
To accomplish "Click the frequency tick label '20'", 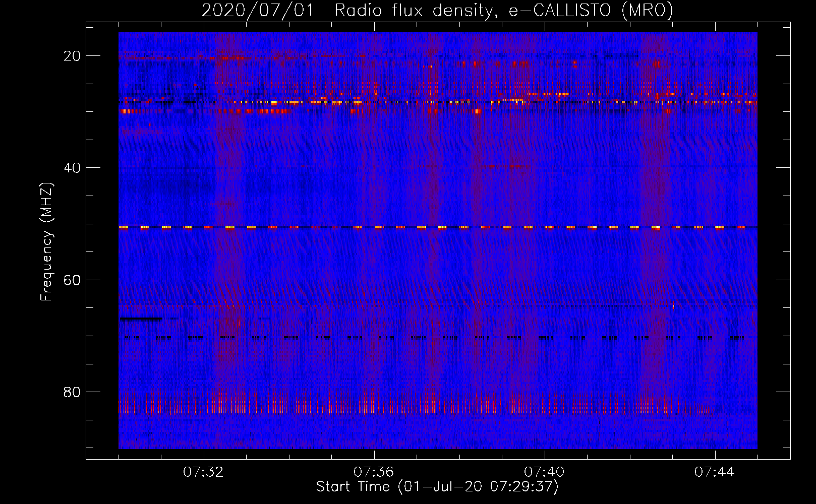I will (x=72, y=56).
